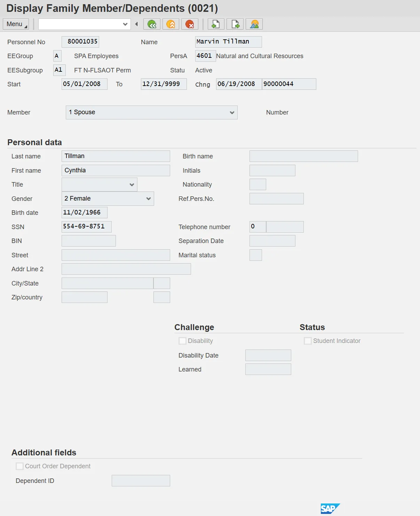Click the City field
Image resolution: width=420 pixels, height=516 pixels.
coord(108,283)
